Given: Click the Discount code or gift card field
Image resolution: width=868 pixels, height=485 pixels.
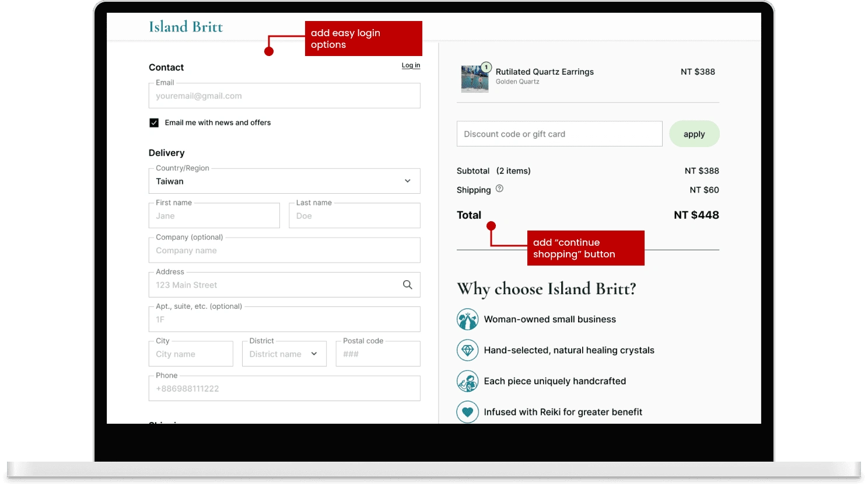Looking at the screenshot, I should point(559,134).
